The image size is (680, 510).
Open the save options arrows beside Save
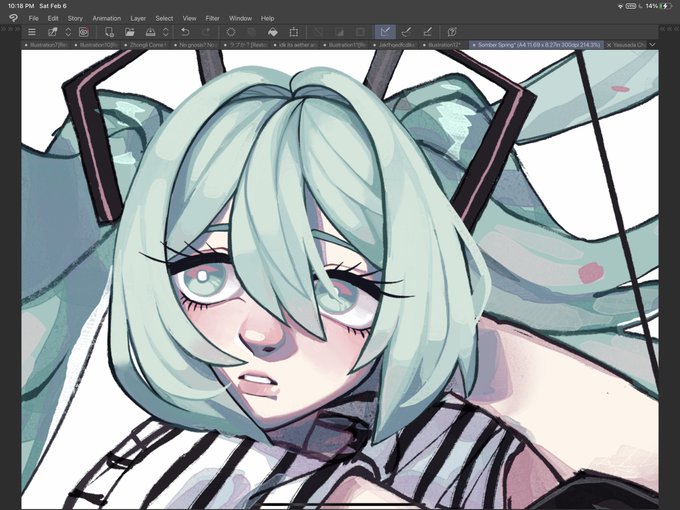click(166, 32)
